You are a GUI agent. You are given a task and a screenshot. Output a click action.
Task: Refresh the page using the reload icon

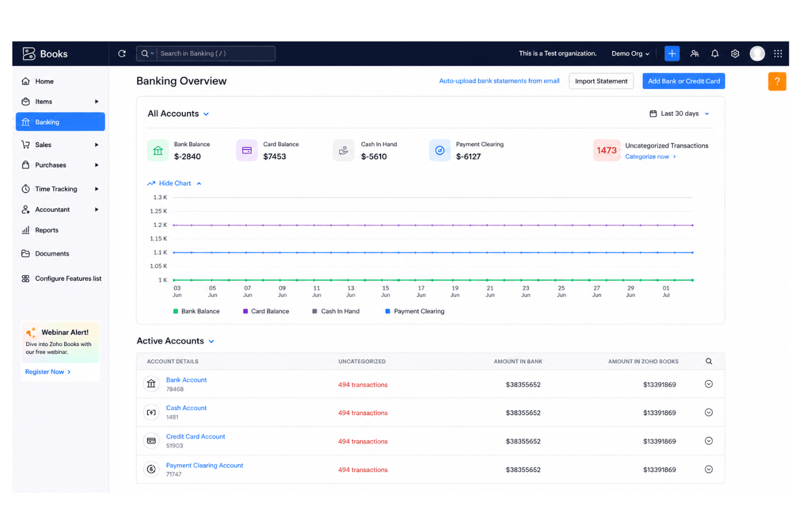[x=122, y=53]
